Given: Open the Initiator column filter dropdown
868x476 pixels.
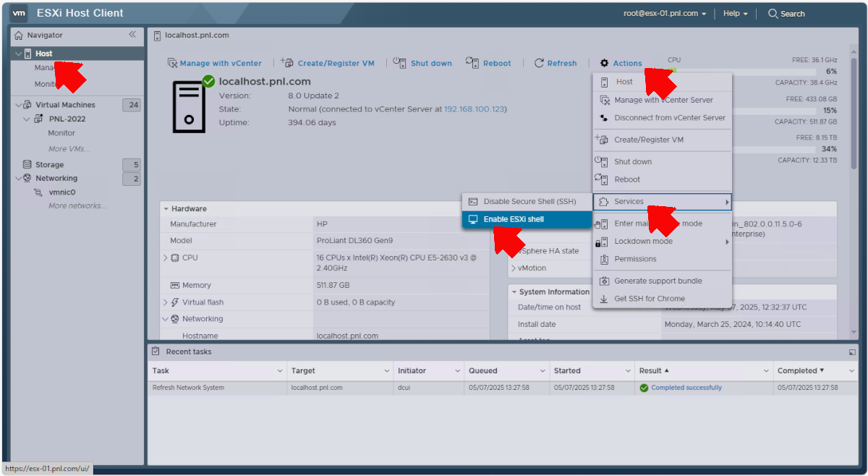Looking at the screenshot, I should pos(457,371).
